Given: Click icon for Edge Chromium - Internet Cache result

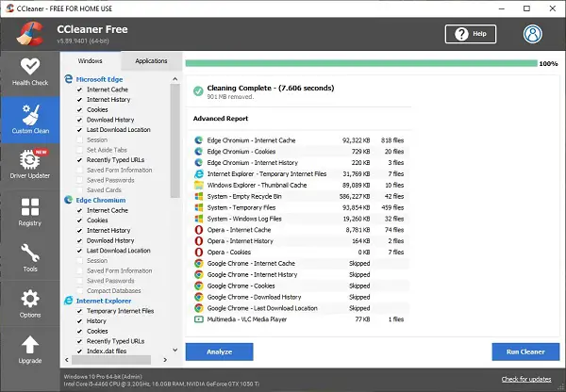Looking at the screenshot, I should pos(198,140).
